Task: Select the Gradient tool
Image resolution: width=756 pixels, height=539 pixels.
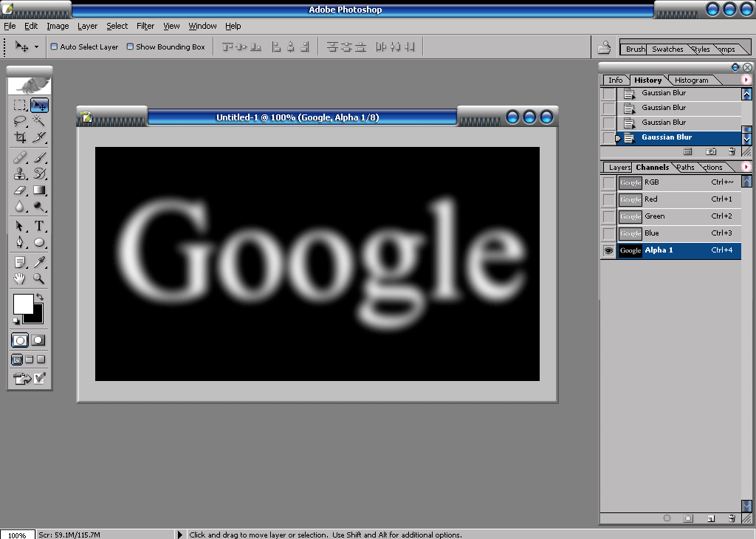Action: click(x=39, y=190)
